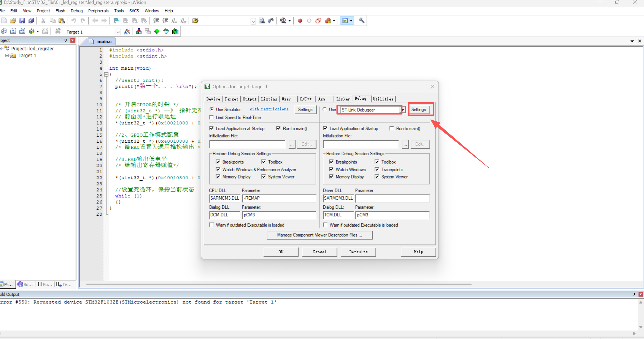The height and width of the screenshot is (339, 644).
Task: Open Manage Component Viewer Description Files
Action: pos(319,235)
